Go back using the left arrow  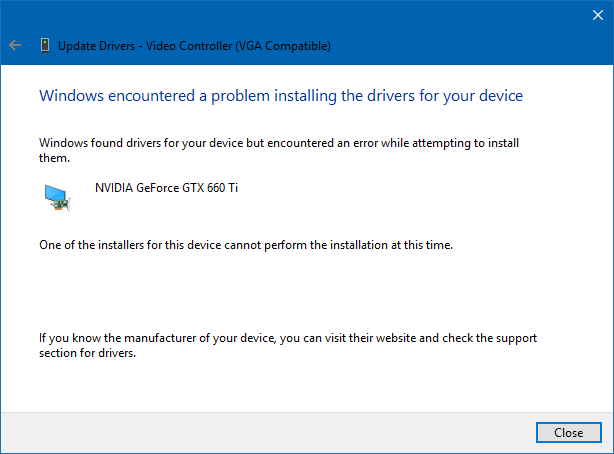click(15, 45)
